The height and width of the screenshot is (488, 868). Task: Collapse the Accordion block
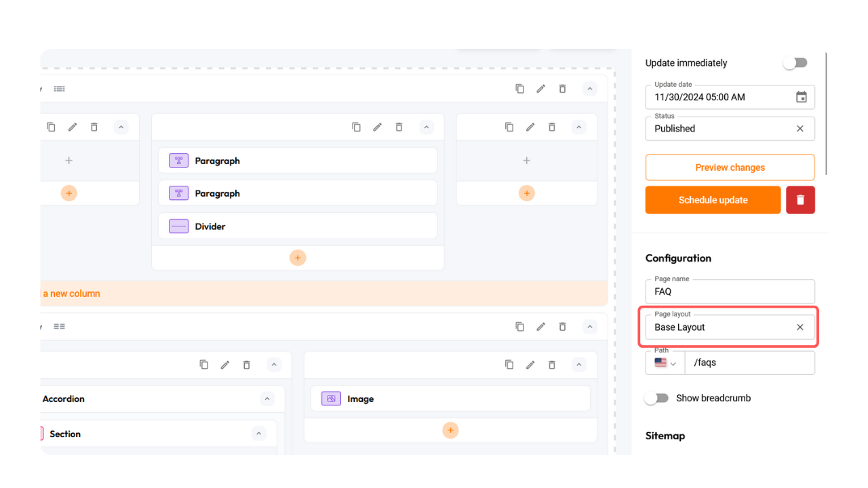point(267,399)
